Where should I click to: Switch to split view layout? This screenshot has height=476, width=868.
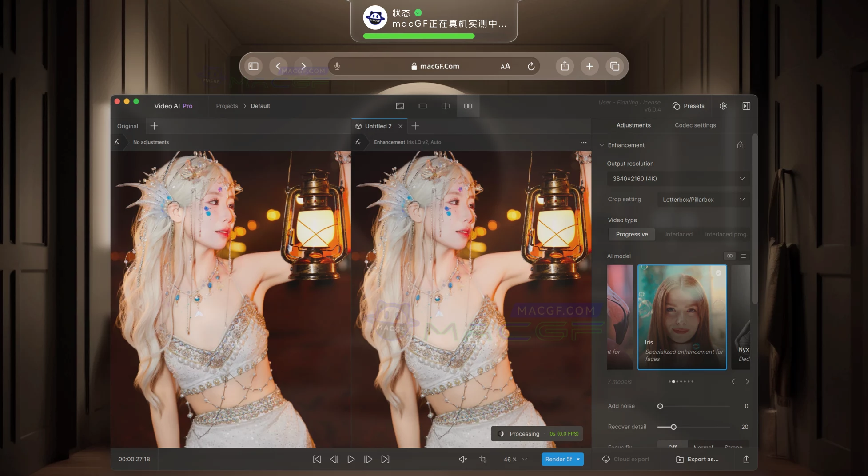tap(445, 106)
